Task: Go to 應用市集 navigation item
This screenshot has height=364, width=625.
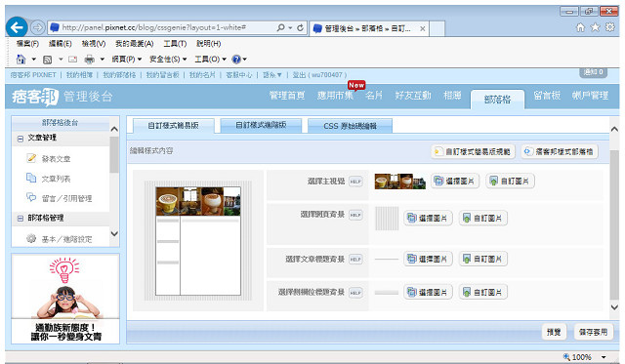Action: coord(335,96)
